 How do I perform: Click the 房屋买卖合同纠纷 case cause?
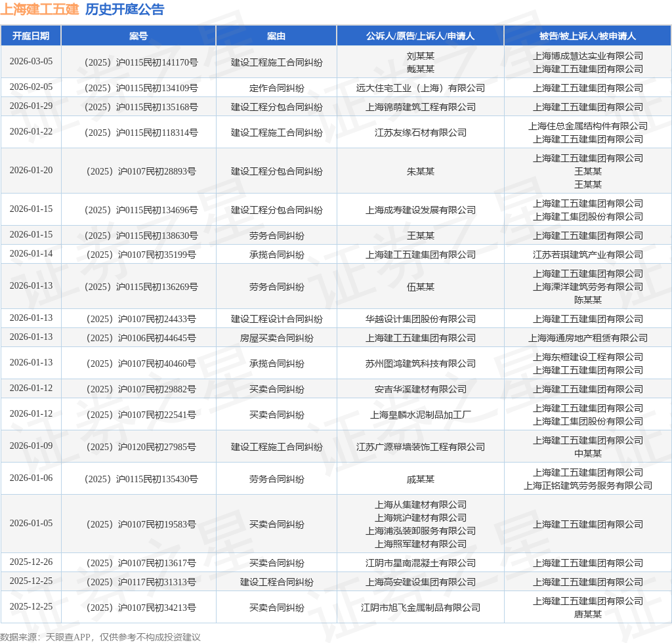point(276,338)
